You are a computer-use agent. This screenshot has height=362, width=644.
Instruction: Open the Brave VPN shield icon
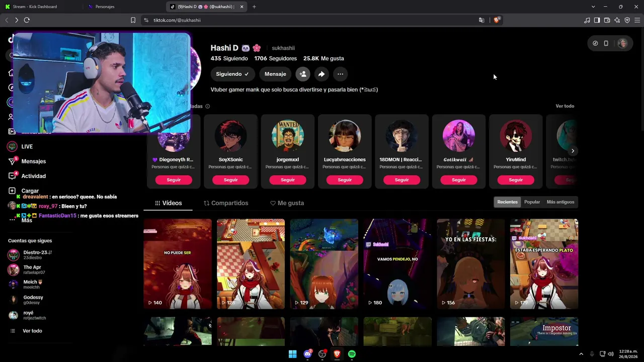pyautogui.click(x=627, y=20)
